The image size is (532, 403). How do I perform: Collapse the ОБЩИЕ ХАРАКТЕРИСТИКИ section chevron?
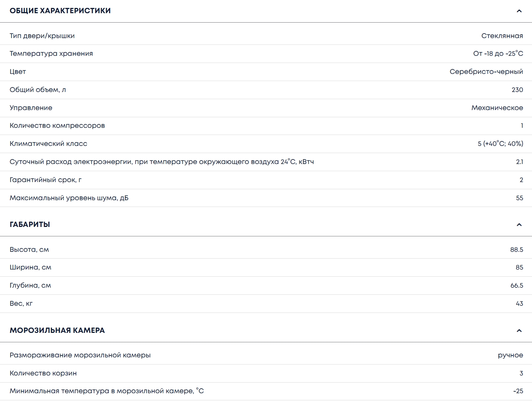[519, 11]
